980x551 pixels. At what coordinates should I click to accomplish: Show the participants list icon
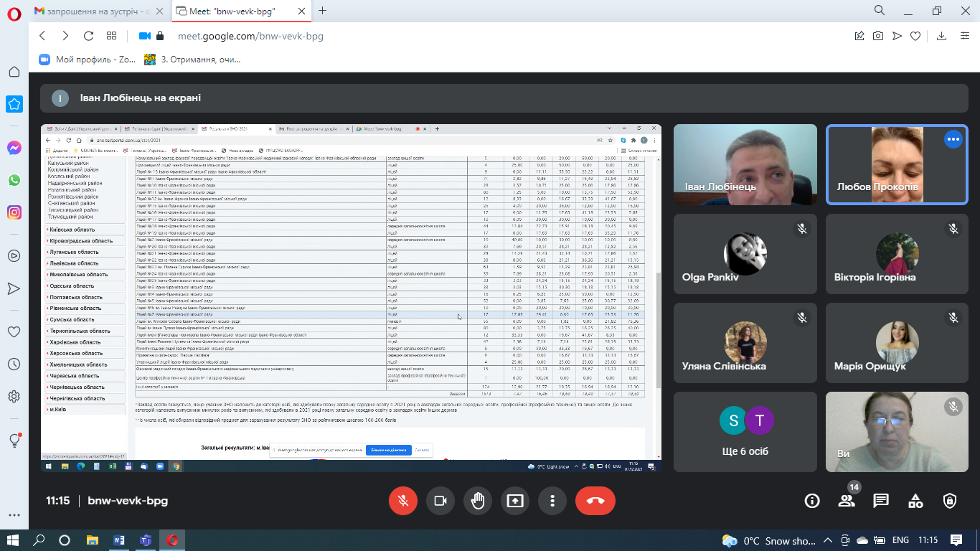pyautogui.click(x=847, y=501)
